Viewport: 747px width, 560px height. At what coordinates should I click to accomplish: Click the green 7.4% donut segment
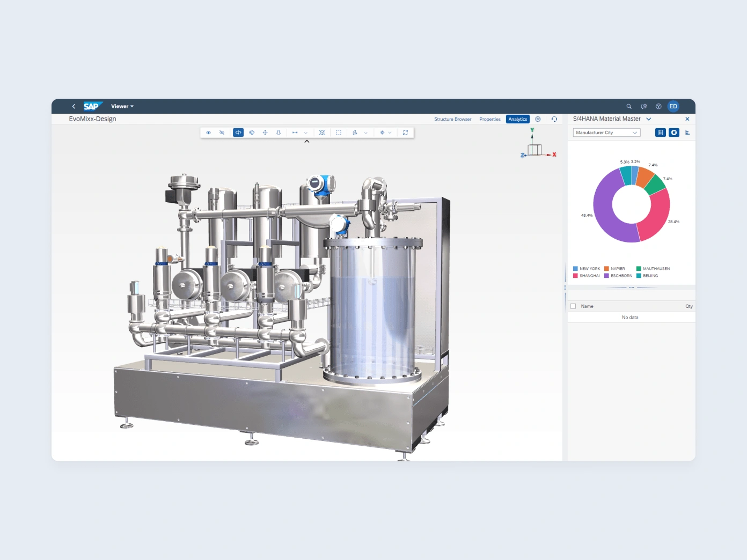coord(655,186)
